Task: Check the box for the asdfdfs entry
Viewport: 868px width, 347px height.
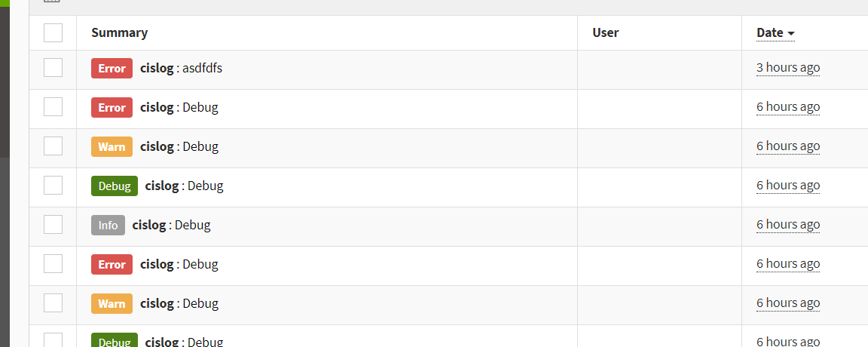Action: tap(53, 68)
